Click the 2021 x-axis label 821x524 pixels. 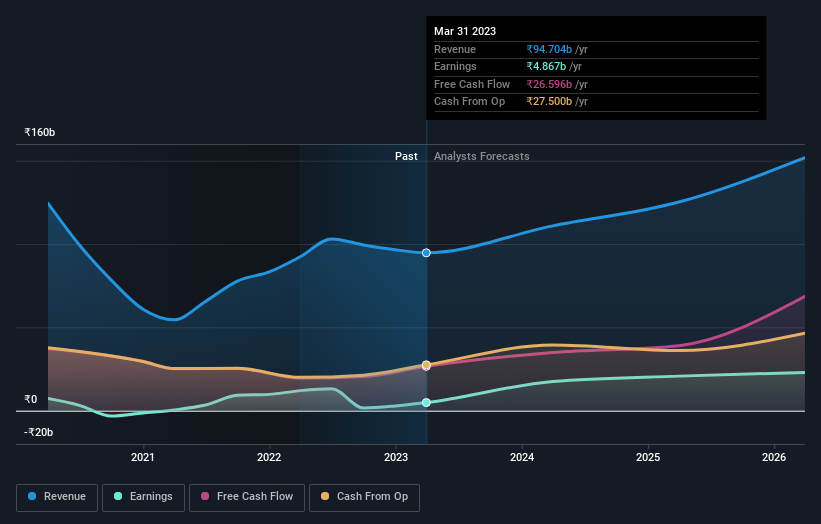point(142,457)
